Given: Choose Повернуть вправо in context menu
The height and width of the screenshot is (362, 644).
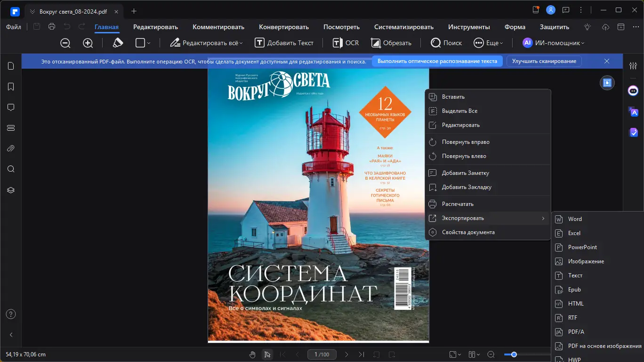Looking at the screenshot, I should [465, 142].
